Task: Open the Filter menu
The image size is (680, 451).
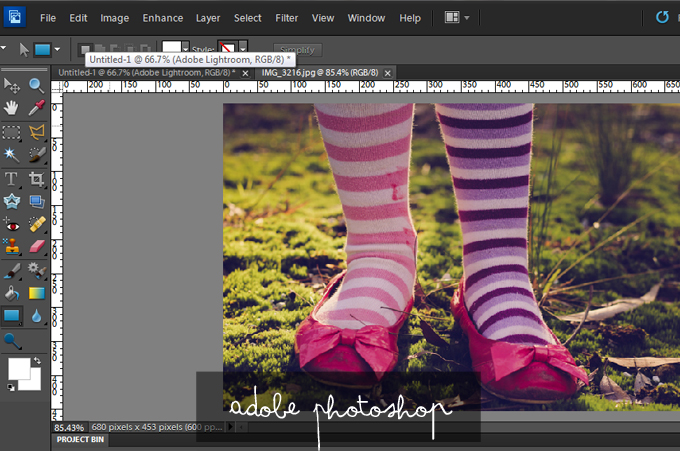Action: tap(287, 18)
